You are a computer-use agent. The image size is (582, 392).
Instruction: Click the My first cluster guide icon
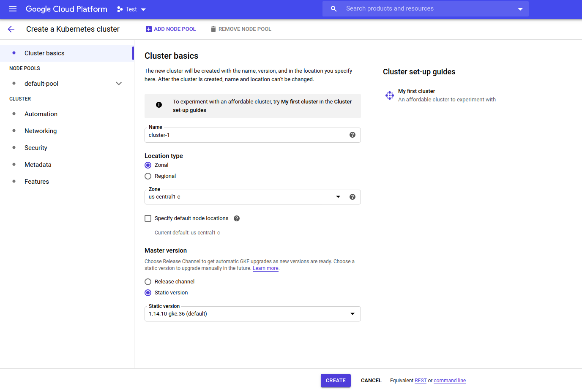[x=389, y=95]
